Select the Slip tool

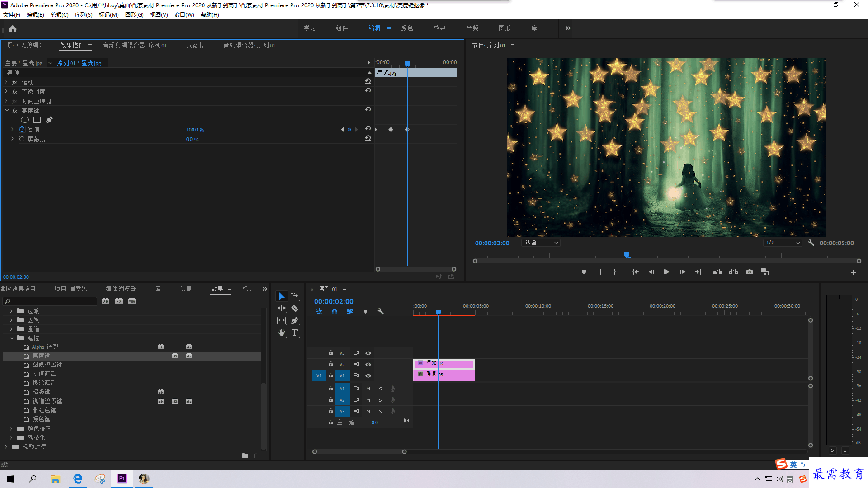[282, 320]
